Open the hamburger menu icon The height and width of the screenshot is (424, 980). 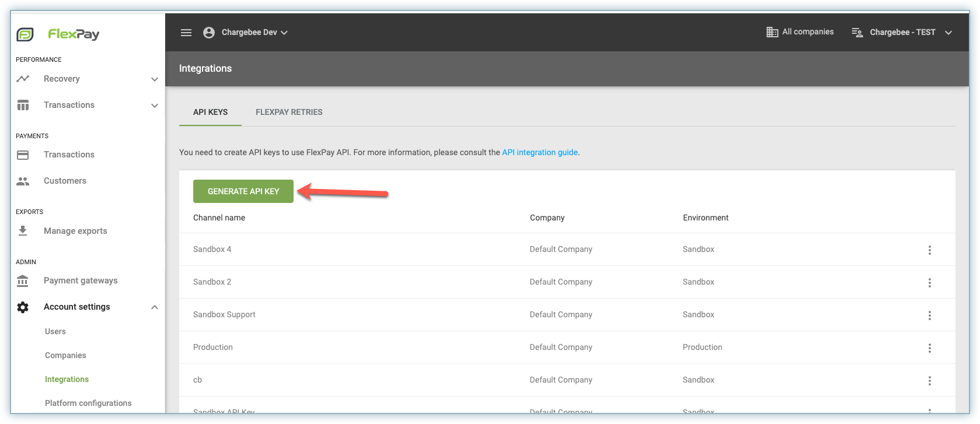[x=186, y=33]
